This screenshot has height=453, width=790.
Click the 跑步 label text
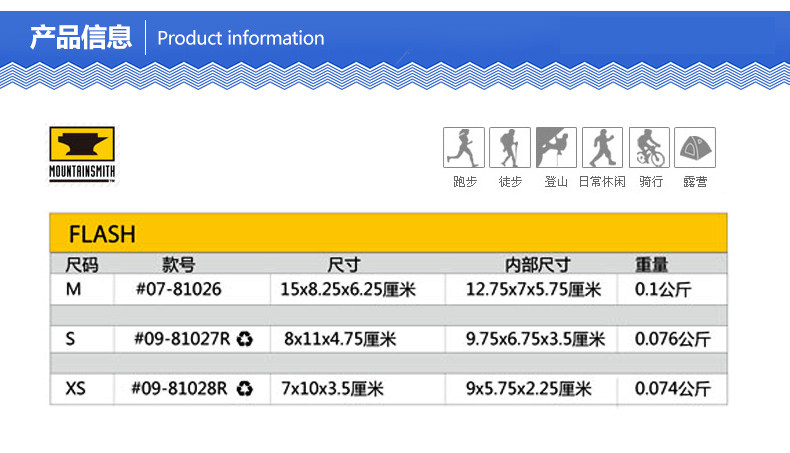[x=465, y=181]
